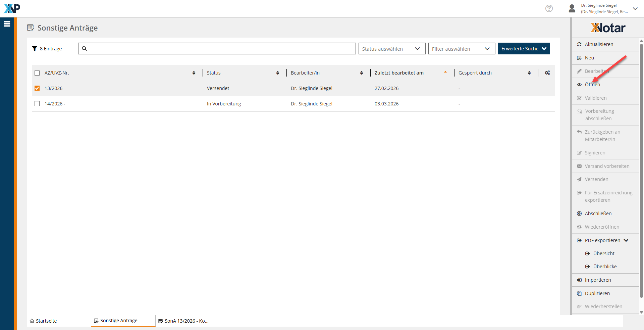644x330 pixels.
Task: Click Öffnen in the action sidebar
Action: [592, 85]
